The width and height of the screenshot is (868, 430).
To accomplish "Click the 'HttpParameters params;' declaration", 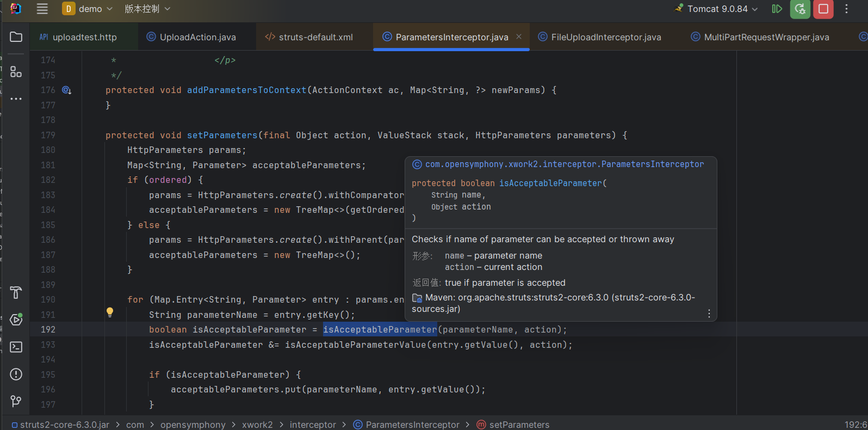I will (187, 150).
